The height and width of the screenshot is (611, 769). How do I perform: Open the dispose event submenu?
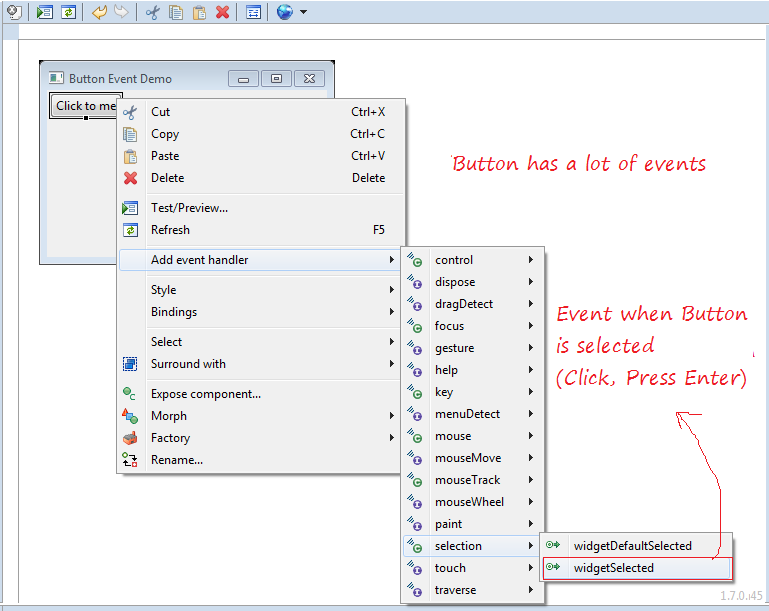473,282
